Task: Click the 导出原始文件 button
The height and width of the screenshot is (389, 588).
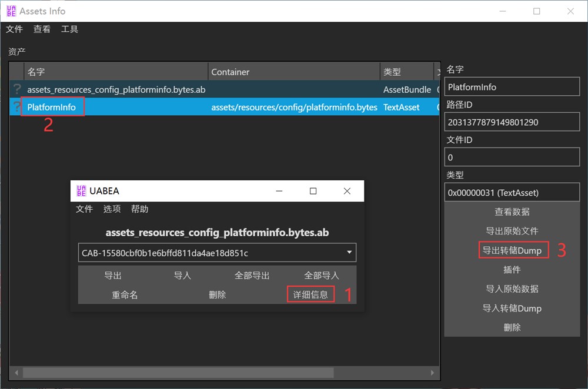Action: coord(512,231)
